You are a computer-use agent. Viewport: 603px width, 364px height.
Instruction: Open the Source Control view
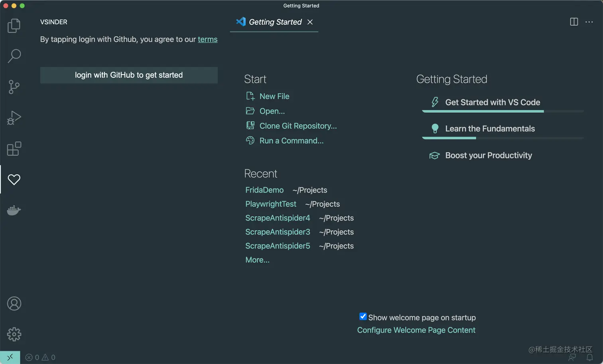tap(14, 87)
